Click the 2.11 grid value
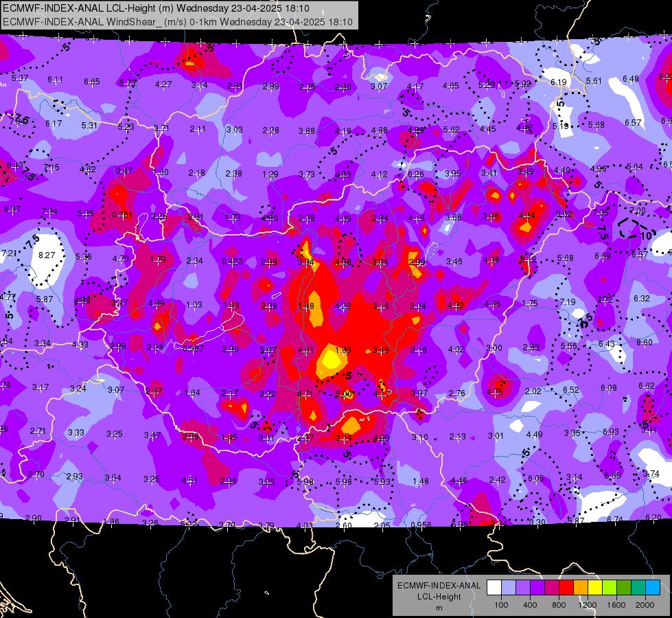The height and width of the screenshot is (618, 672). pos(198,129)
